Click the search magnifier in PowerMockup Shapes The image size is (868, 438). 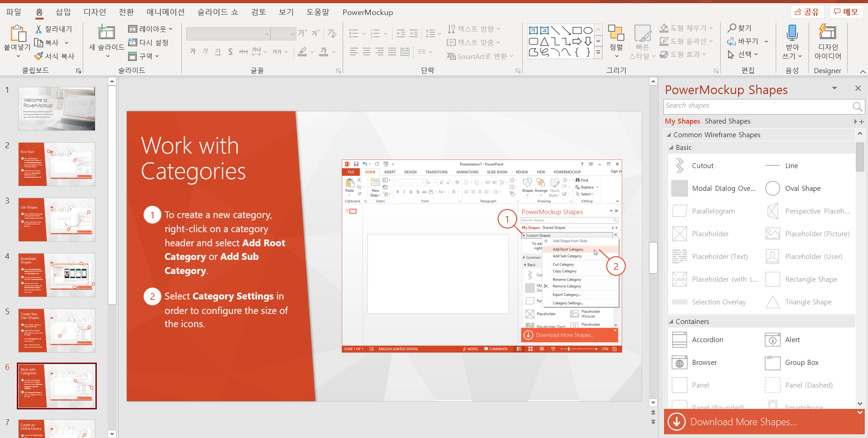tap(857, 106)
